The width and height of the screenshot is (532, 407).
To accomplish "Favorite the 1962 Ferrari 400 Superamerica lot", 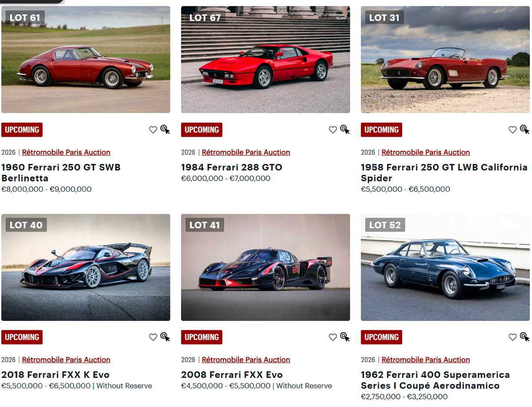I will [512, 337].
